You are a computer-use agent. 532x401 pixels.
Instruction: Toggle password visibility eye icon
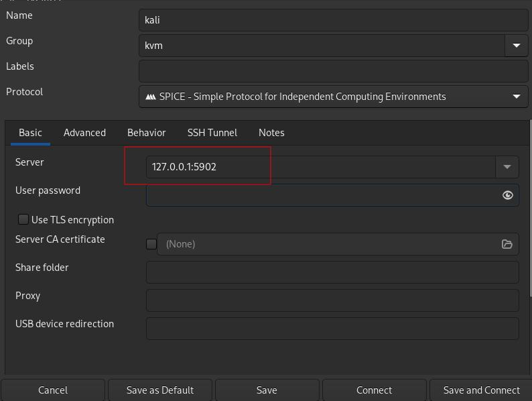click(507, 195)
